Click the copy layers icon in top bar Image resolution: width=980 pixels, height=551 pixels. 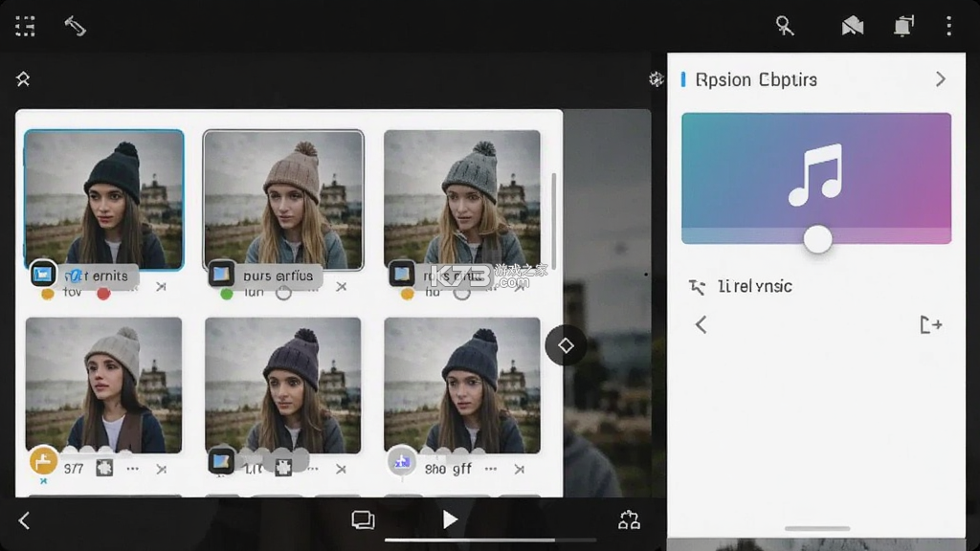pyautogui.click(x=903, y=26)
